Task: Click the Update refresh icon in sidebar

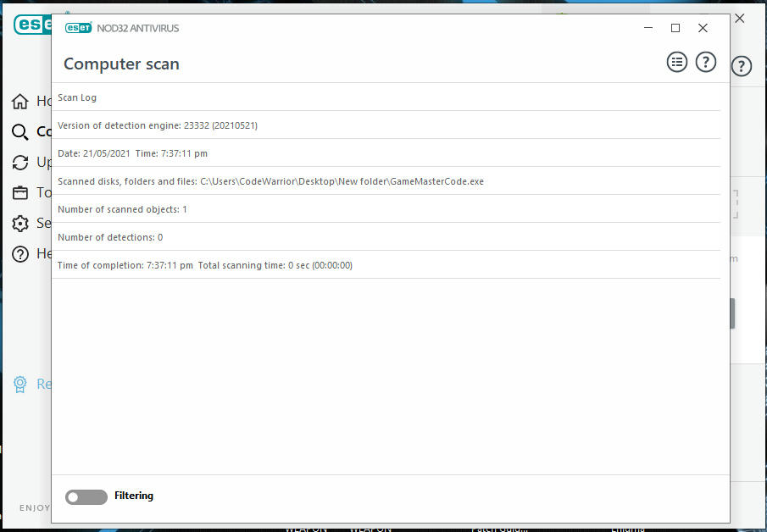Action: pyautogui.click(x=20, y=163)
